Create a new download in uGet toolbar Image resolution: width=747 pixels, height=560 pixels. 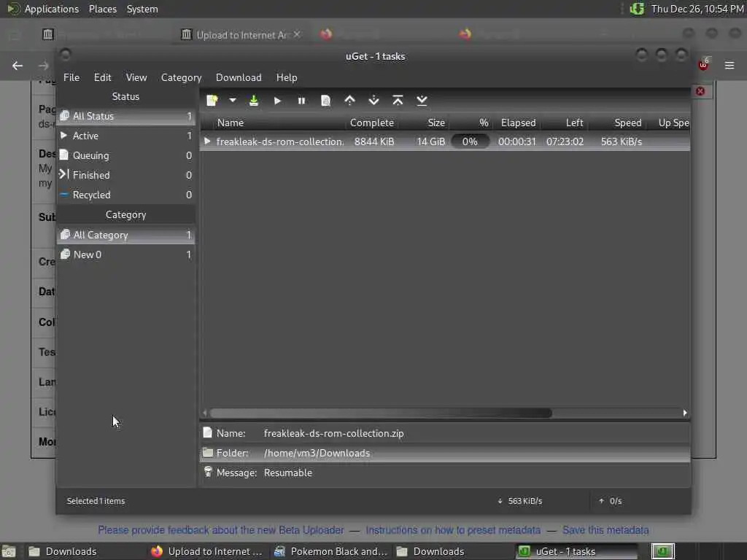pos(212,101)
